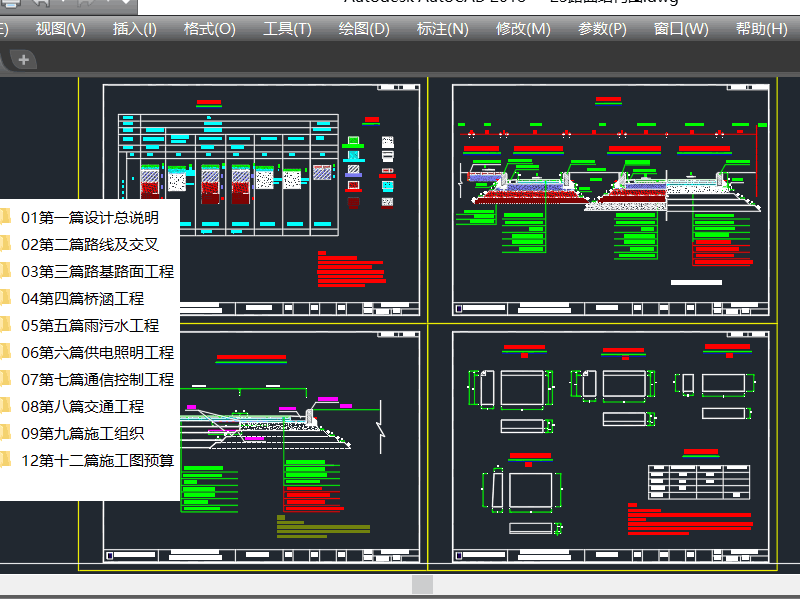Open the 工具(T) menu
The height and width of the screenshot is (600, 800).
(x=287, y=29)
